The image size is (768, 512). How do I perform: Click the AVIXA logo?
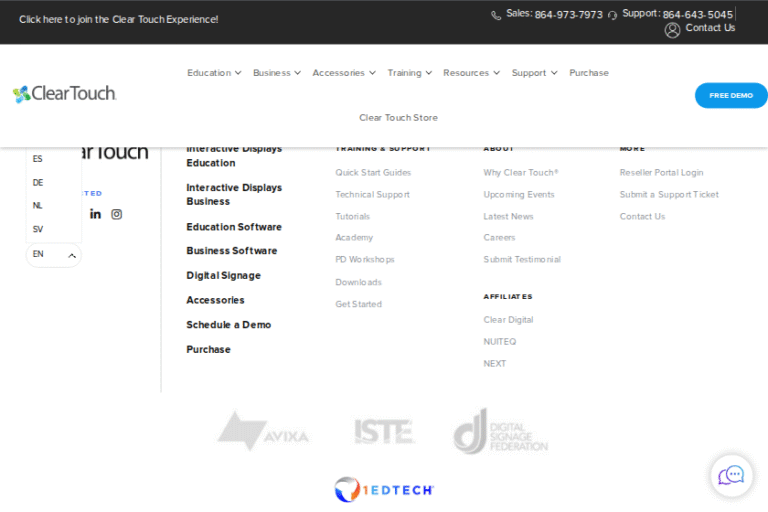263,431
